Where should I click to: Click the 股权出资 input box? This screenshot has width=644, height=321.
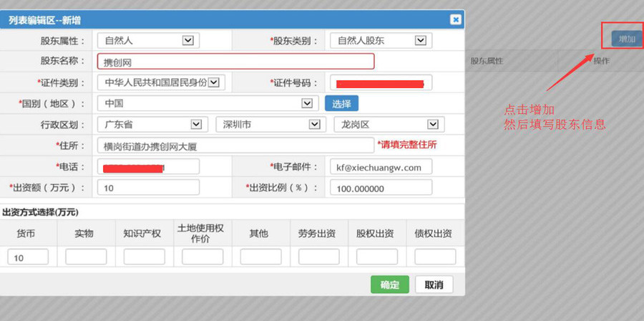coord(376,257)
